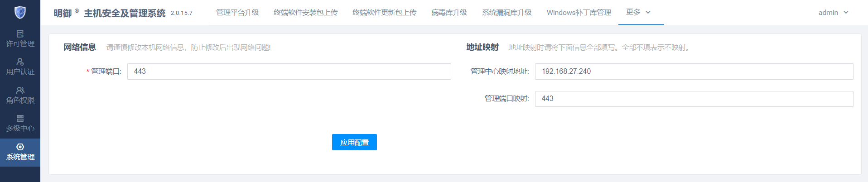
Task: Click the 应用配置 button
Action: [x=354, y=142]
